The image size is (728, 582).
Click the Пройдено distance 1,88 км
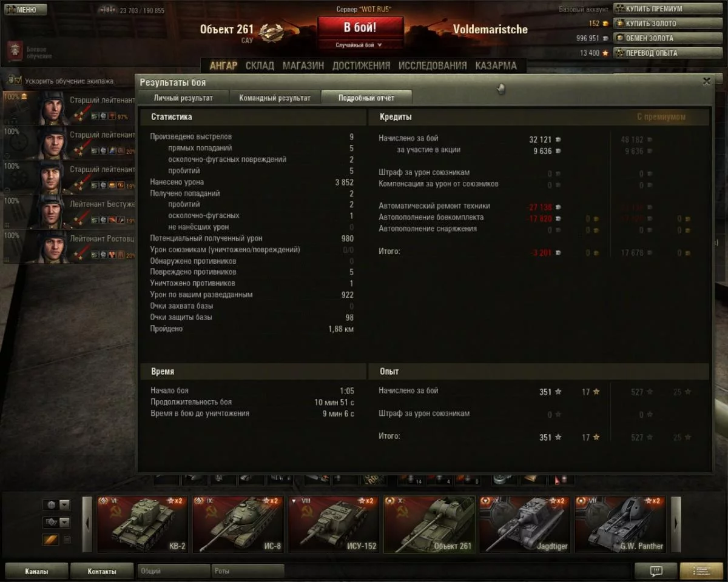(341, 329)
